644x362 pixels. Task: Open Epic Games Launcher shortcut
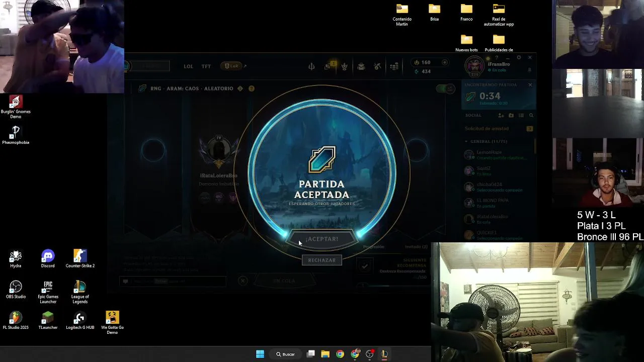[48, 292]
